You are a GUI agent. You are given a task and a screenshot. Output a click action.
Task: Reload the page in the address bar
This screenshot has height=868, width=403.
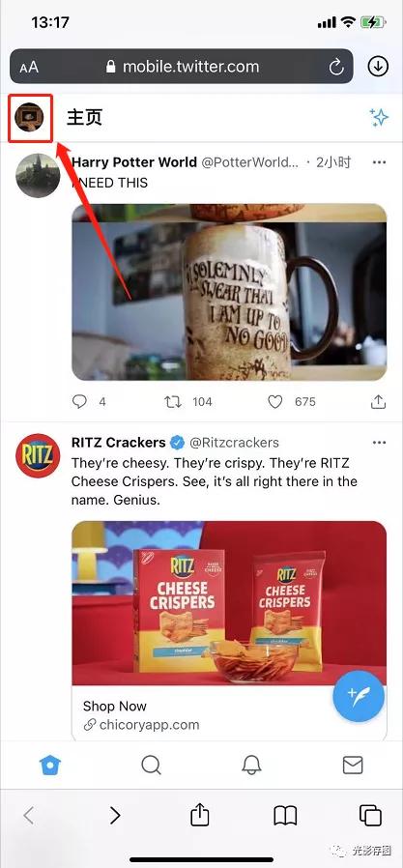click(336, 68)
